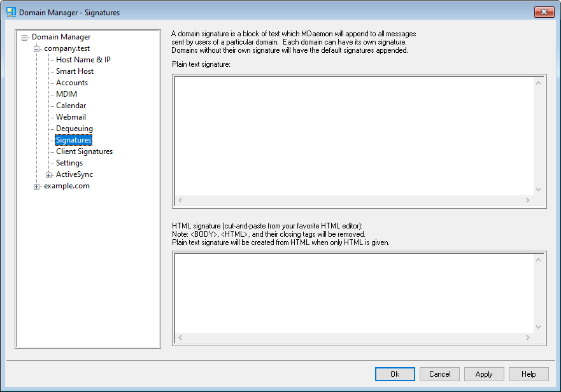Click inside the plain text signature box
This screenshot has width=561, height=392.
click(x=353, y=135)
